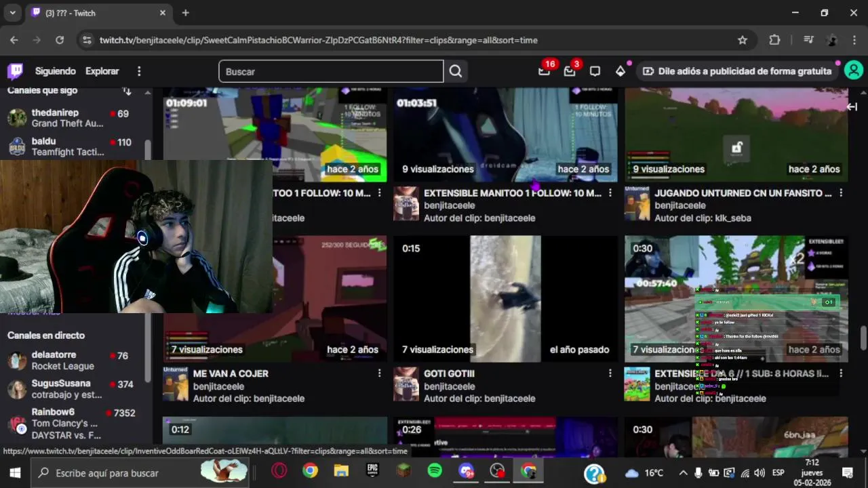The image size is (868, 488).
Task: Click the Unturned game icon beside ME VAN A COJER
Action: 176,384
